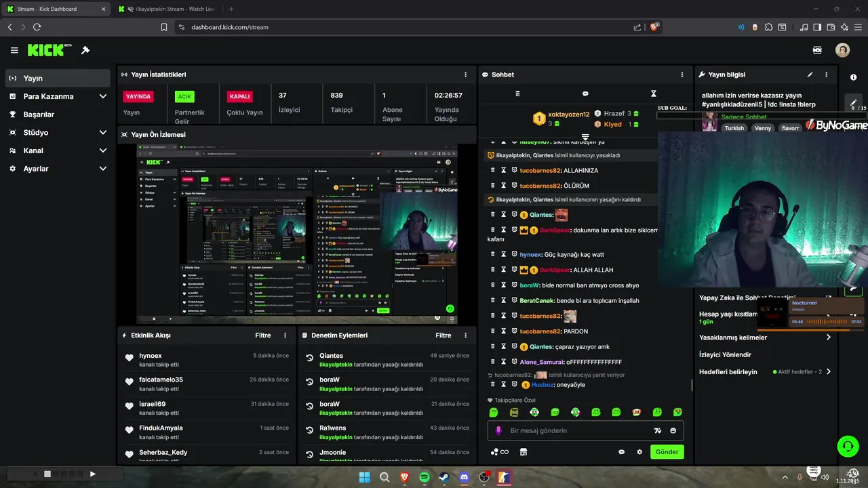The height and width of the screenshot is (488, 868).
Task: Open Spotify from the taskbar
Action: 425,477
